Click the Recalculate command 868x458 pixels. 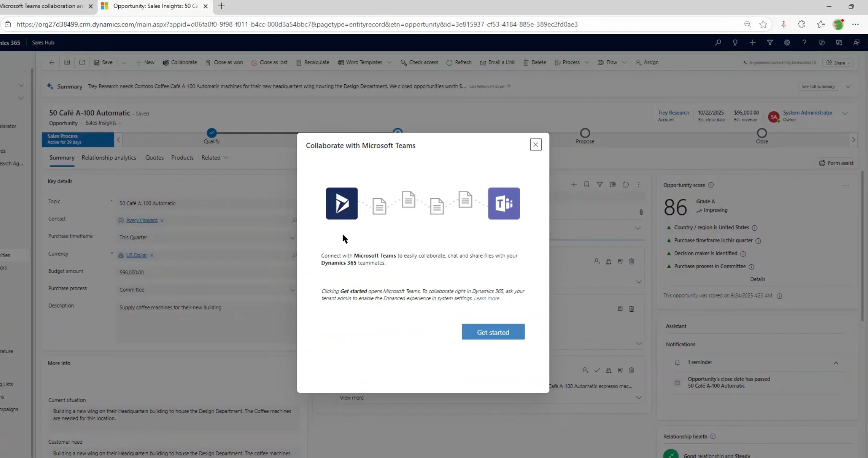click(x=313, y=62)
